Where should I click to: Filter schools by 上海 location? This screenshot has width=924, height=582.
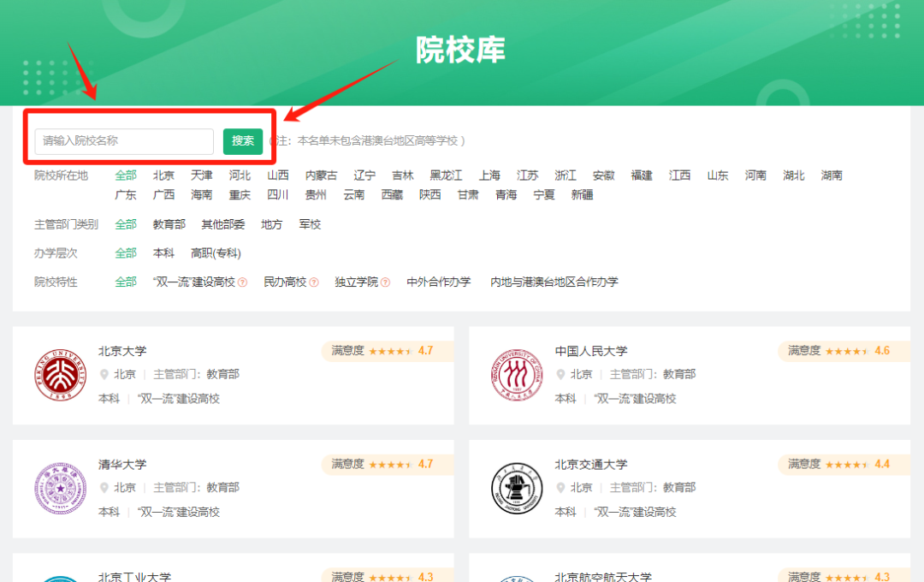[x=489, y=175]
